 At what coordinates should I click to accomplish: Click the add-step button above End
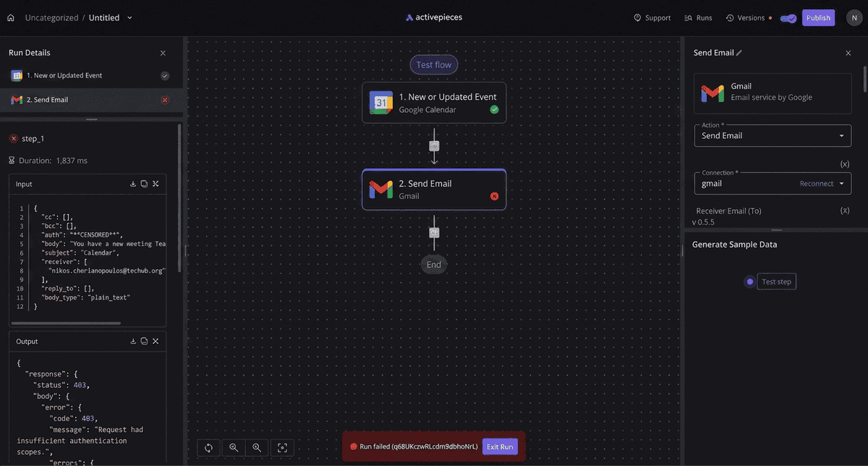pos(434,233)
